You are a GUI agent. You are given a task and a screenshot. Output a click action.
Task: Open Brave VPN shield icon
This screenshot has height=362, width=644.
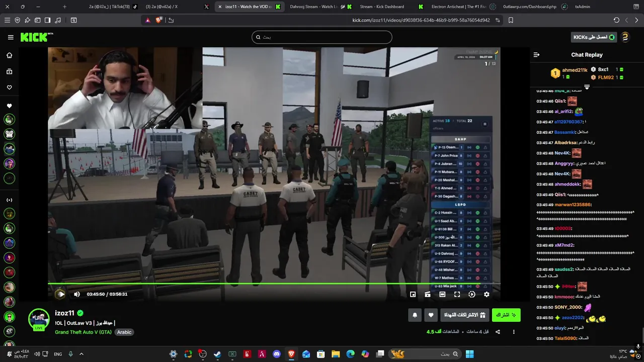point(18,20)
